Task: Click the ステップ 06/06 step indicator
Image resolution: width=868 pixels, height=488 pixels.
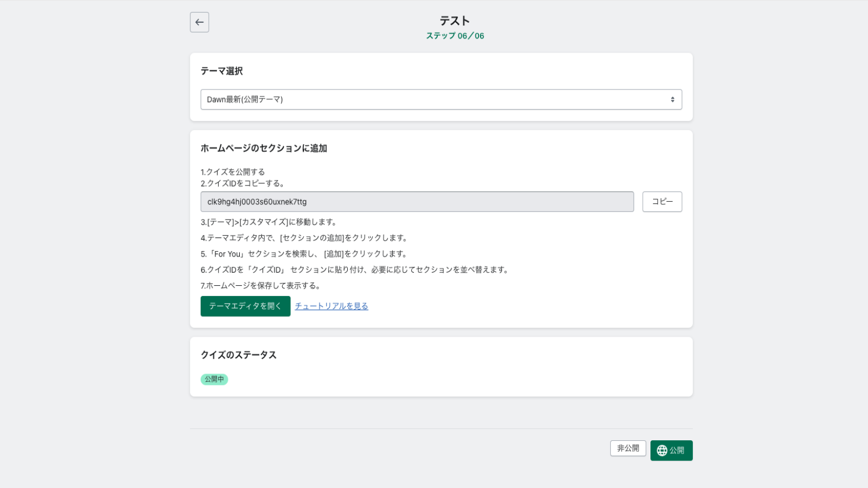Action: [455, 36]
